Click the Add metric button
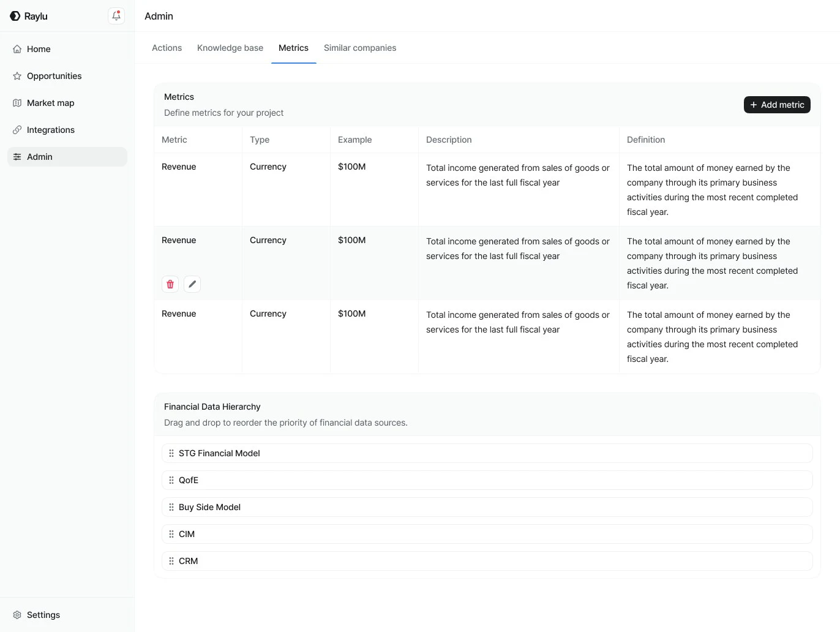 coord(777,105)
